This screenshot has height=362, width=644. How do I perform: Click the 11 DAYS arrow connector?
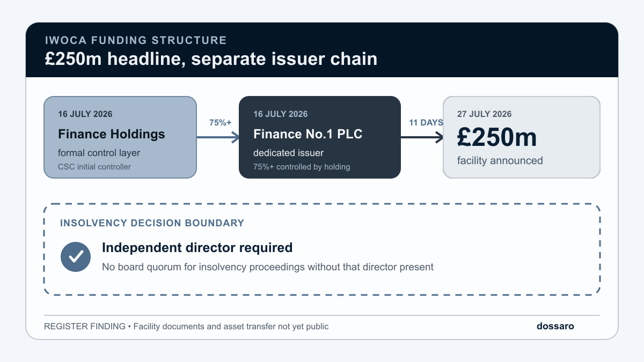coord(422,137)
